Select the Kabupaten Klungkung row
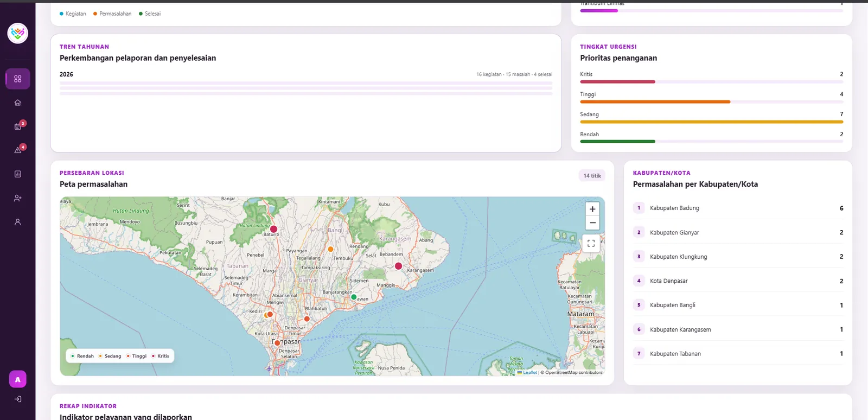Viewport: 868px width, 420px height. (738, 257)
